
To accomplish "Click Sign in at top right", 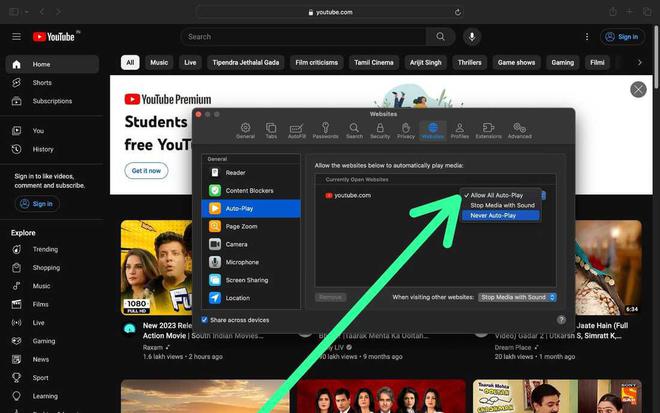I will click(622, 37).
